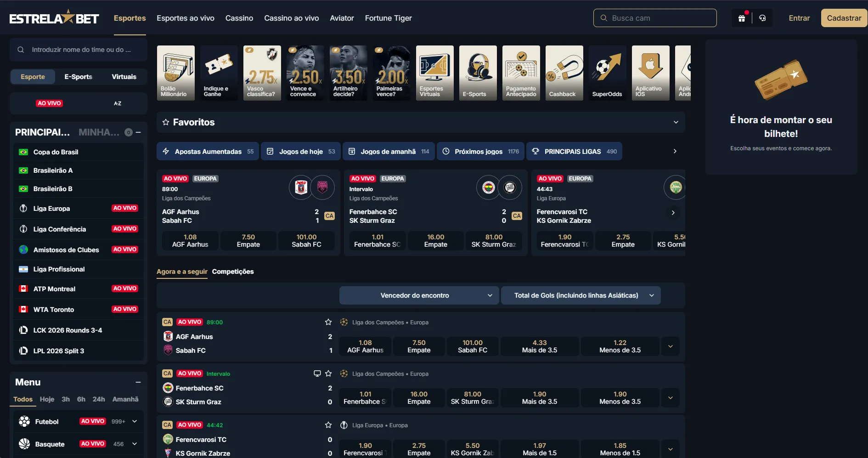Open E-Sports headset tile

tap(478, 73)
